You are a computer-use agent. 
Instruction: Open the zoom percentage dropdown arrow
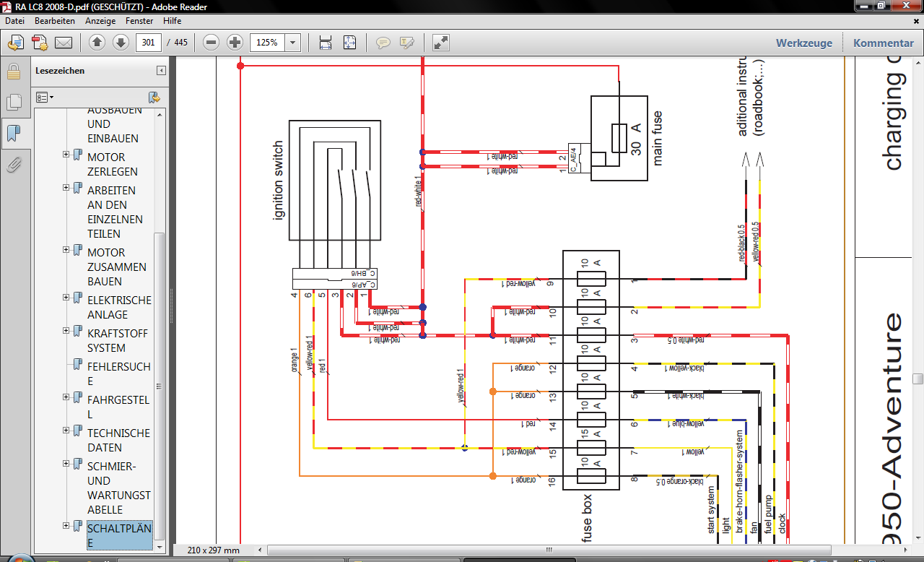click(x=292, y=43)
